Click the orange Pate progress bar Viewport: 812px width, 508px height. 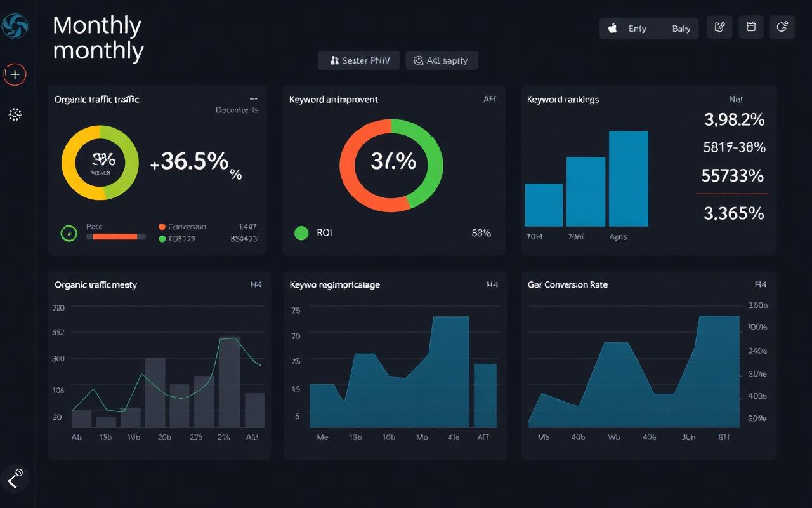(x=115, y=236)
